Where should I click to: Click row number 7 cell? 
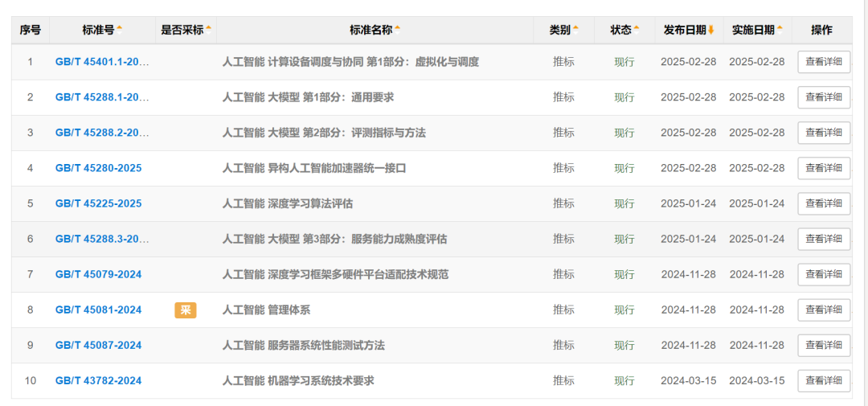click(x=31, y=275)
